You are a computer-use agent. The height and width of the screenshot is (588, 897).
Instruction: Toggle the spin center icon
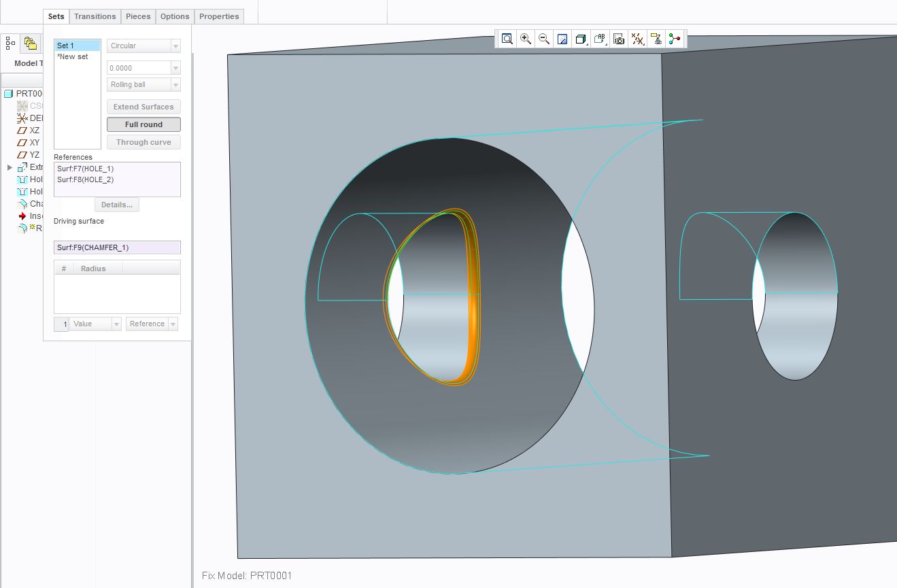coord(674,39)
